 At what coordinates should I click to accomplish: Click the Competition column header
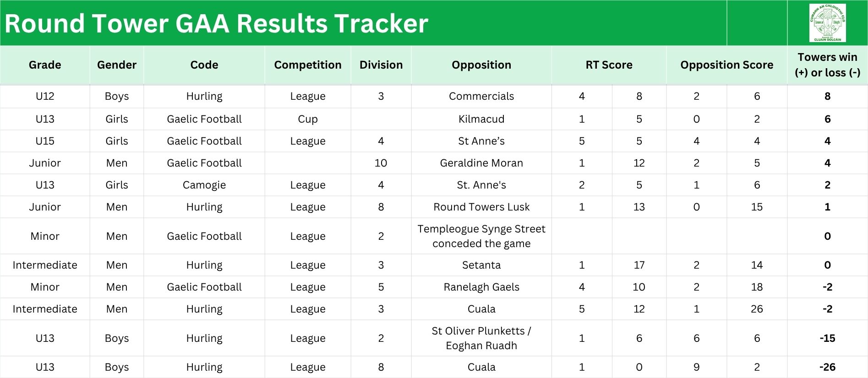click(308, 65)
